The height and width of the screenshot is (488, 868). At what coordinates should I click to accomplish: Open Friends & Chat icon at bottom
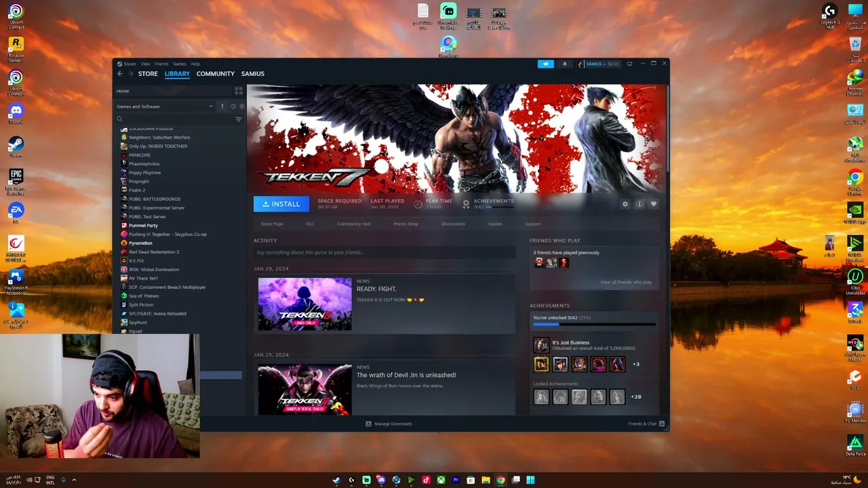pyautogui.click(x=662, y=424)
